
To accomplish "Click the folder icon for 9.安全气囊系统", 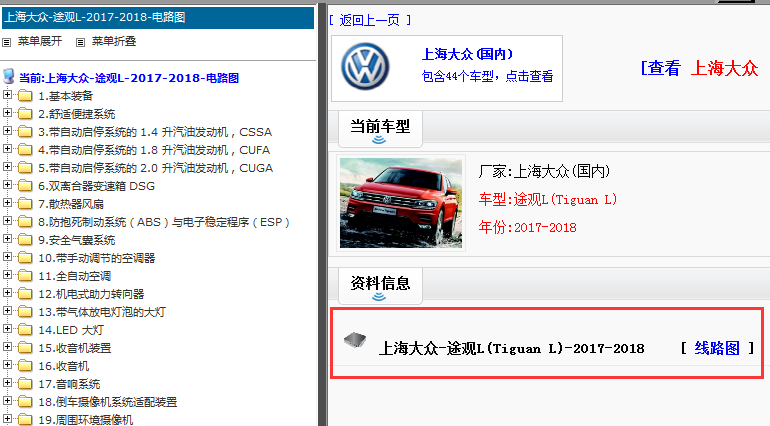I will pyautogui.click(x=25, y=240).
